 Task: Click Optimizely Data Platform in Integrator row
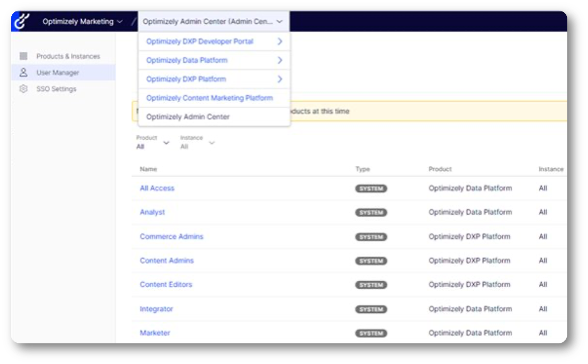tap(470, 308)
